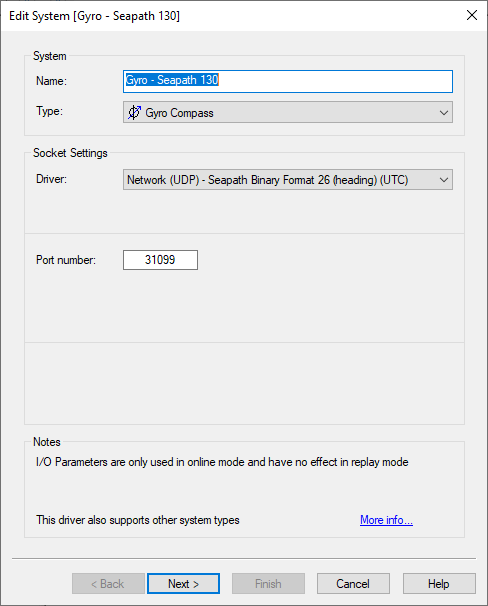This screenshot has width=488, height=606.
Task: Cancel editing the system
Action: pos(353,584)
